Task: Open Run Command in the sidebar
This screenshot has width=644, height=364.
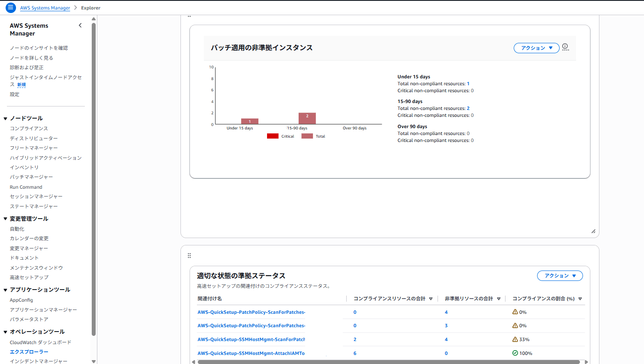Action: (26, 187)
